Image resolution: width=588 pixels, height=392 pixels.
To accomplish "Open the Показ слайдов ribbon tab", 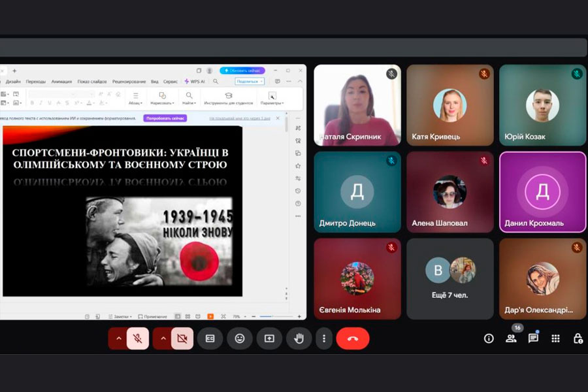I will coord(92,82).
